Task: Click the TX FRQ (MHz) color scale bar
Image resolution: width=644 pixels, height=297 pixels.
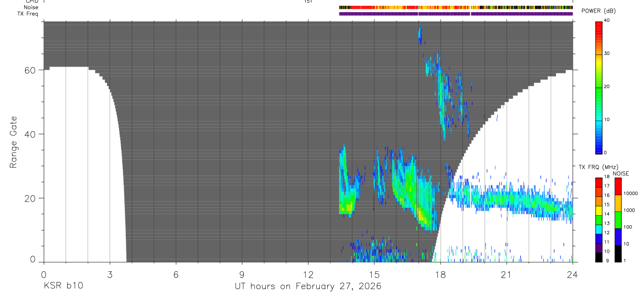Action: [598, 220]
